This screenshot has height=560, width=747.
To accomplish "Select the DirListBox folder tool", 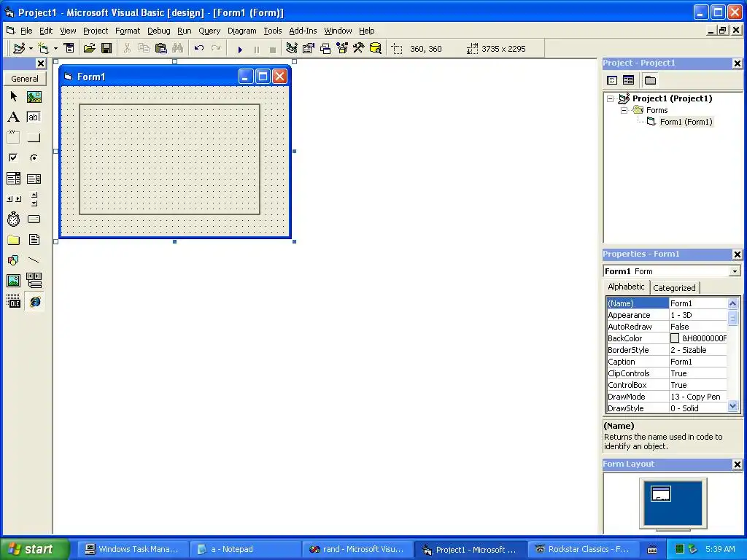I will tap(13, 240).
